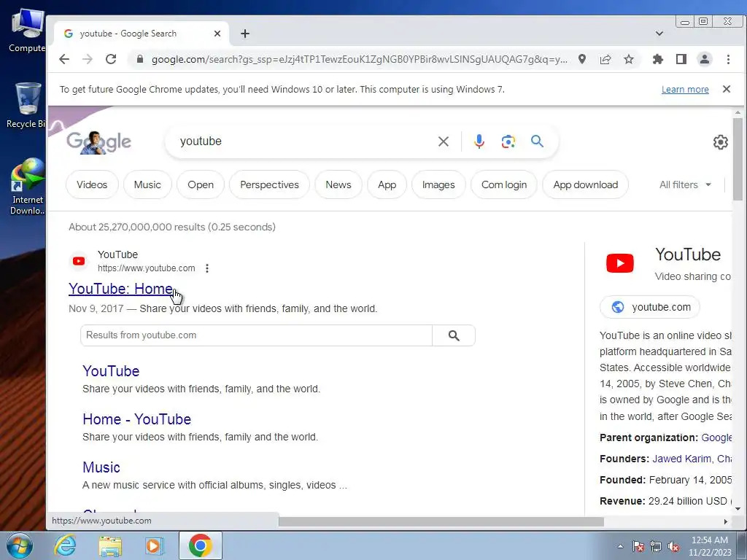Close the youtube - Google Search tab
The height and width of the screenshot is (560, 747).
tap(217, 34)
